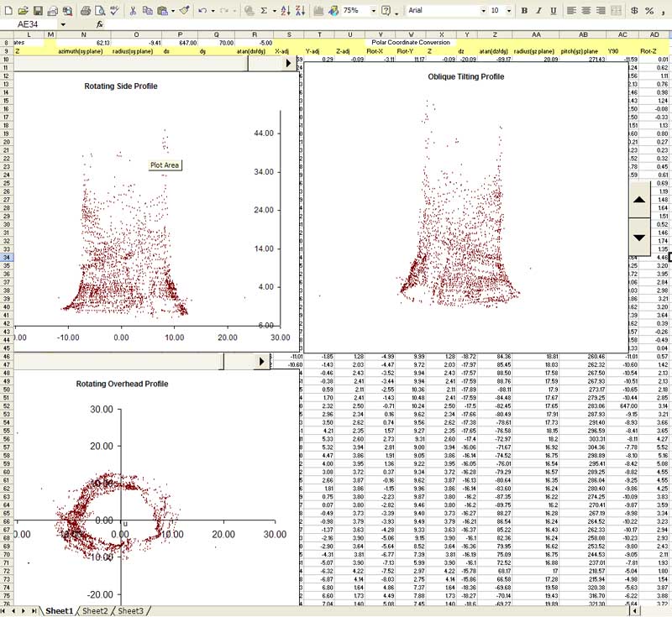Image resolution: width=672 pixels, height=617 pixels.
Task: Click the Polar Coordinate Conversion header cell
Action: 411,42
